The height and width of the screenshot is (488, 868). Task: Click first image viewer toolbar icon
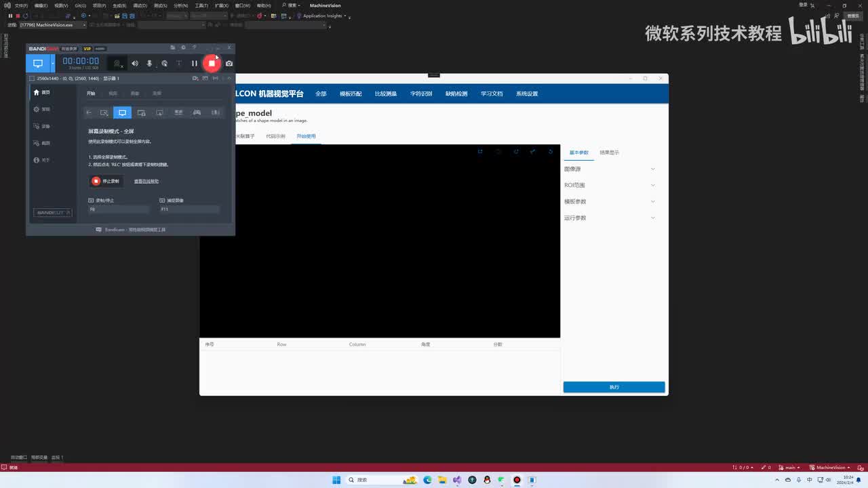pos(480,152)
